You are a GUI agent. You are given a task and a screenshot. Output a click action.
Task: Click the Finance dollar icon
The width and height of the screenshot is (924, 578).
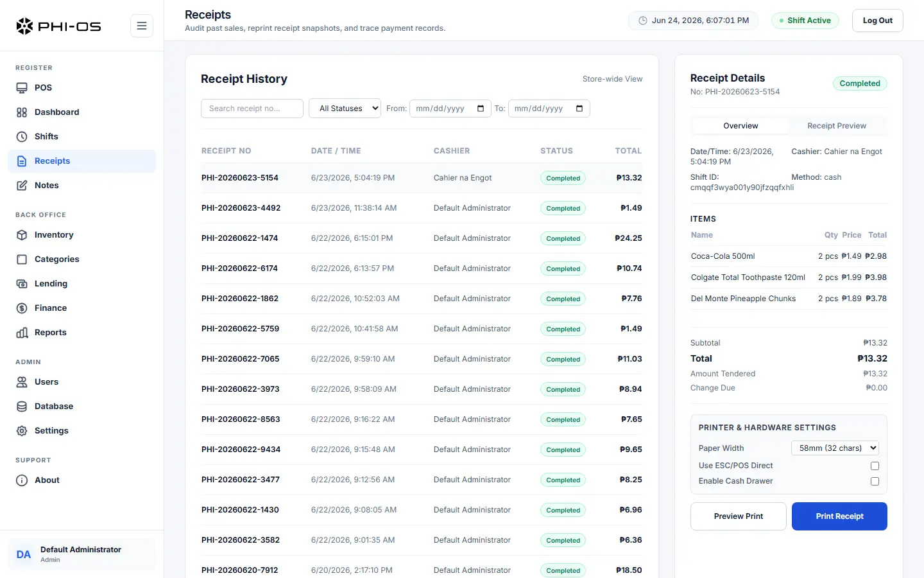coord(22,308)
